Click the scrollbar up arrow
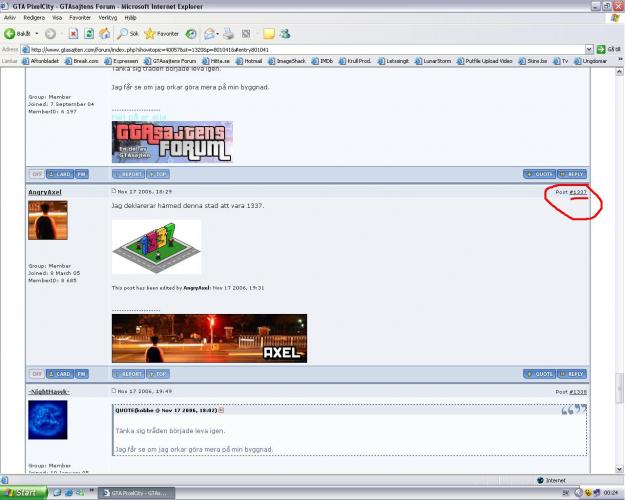 click(x=619, y=72)
